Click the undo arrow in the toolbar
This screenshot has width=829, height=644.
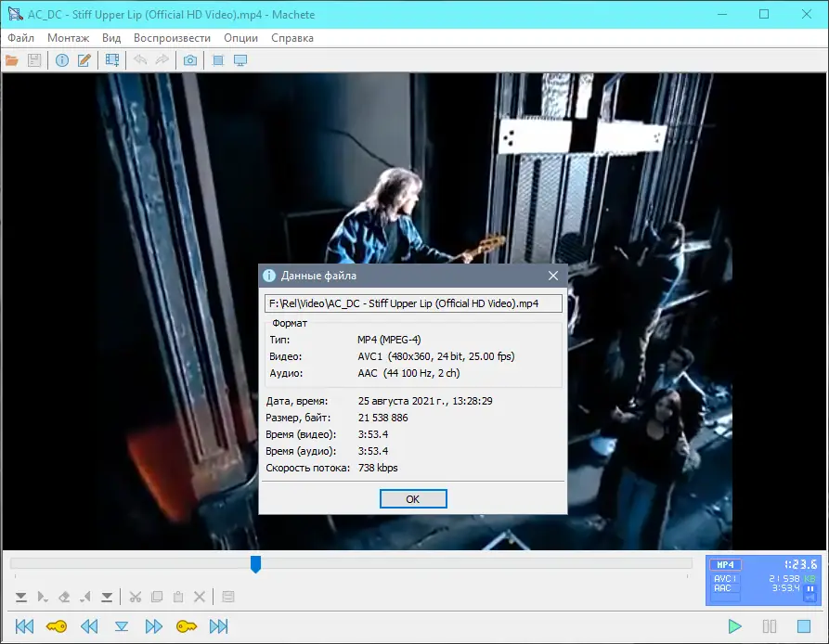pos(140,60)
